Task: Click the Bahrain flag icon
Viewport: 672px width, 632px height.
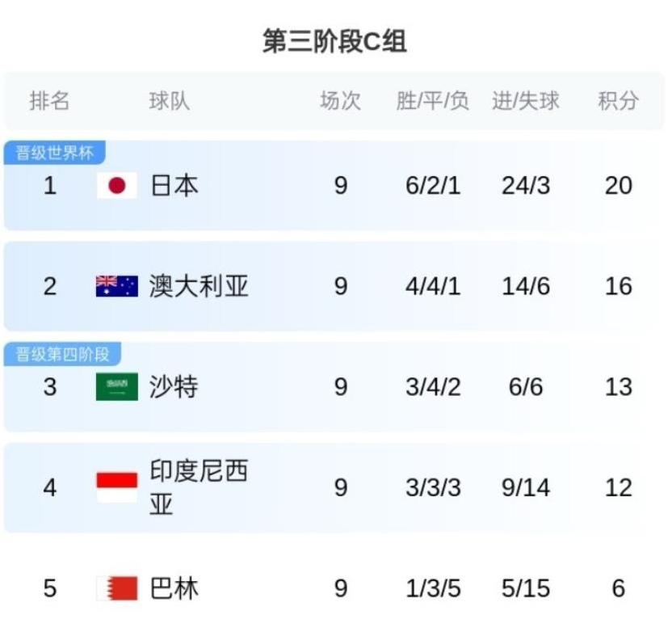Action: coord(117,588)
